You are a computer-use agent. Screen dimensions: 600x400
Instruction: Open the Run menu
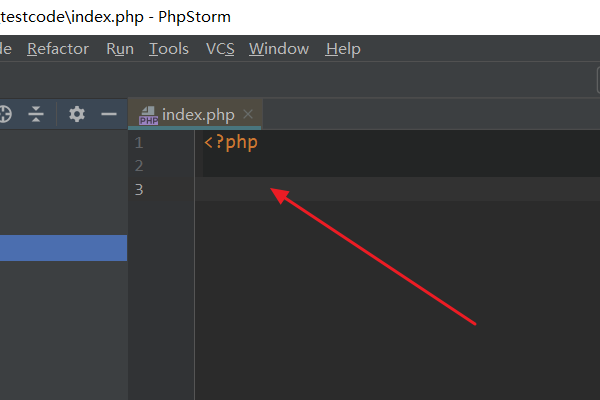[119, 48]
